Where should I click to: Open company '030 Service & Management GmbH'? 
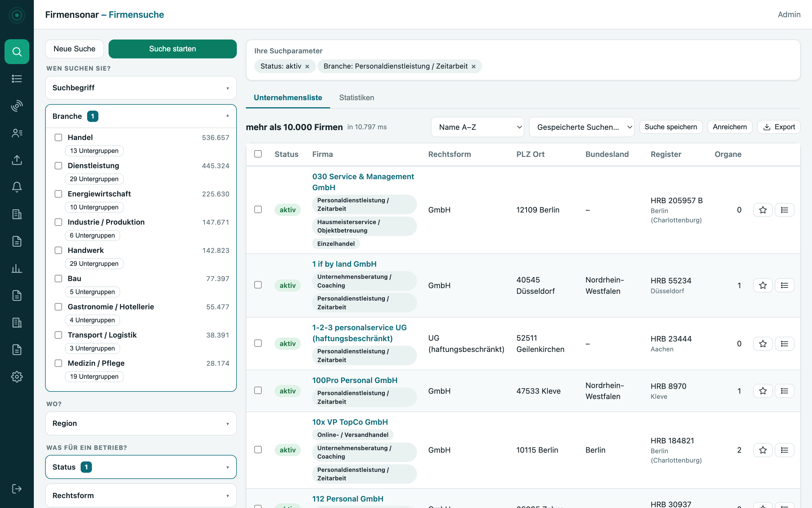[x=363, y=182]
